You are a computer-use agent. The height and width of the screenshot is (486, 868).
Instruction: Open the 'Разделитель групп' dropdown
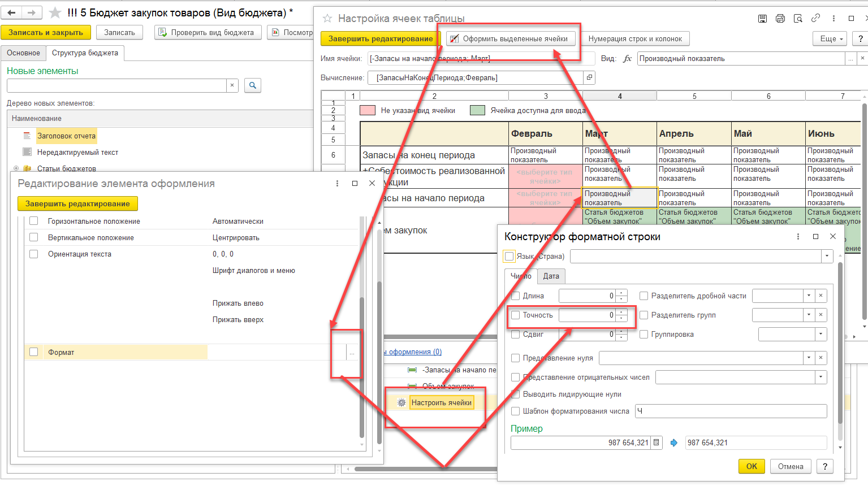[809, 315]
